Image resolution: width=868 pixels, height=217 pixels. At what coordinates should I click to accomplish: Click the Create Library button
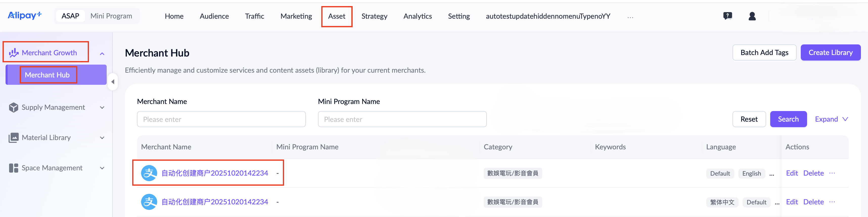tap(830, 52)
